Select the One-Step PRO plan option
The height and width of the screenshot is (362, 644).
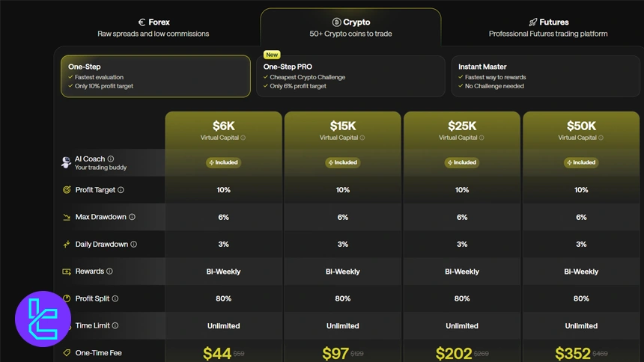point(350,76)
